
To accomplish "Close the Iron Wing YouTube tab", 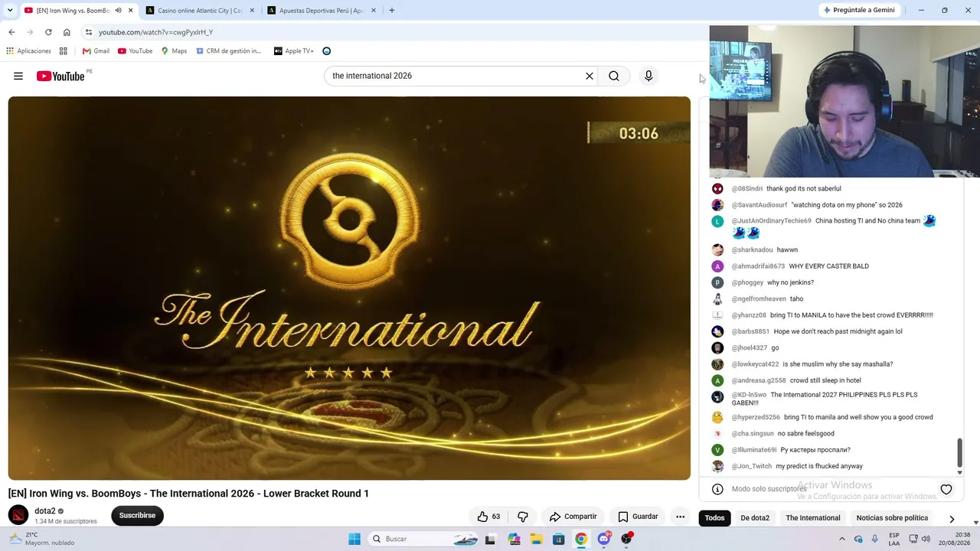I will [x=131, y=11].
